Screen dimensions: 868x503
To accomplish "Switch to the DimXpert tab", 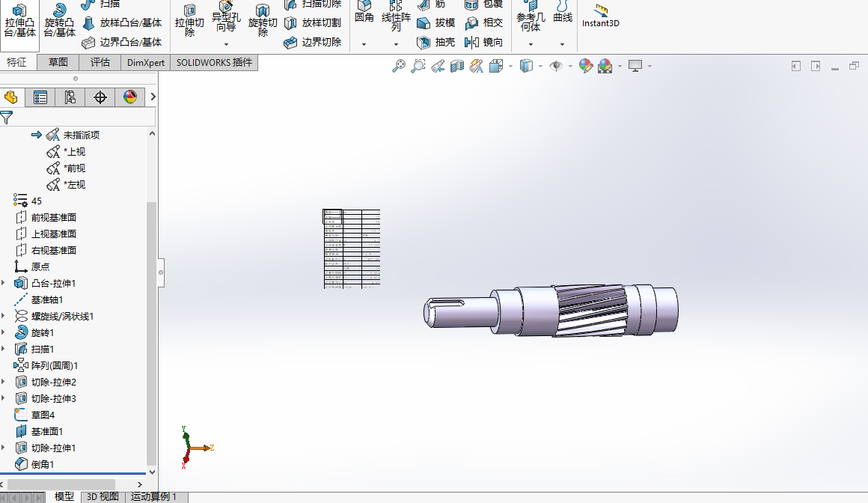I will pyautogui.click(x=146, y=63).
